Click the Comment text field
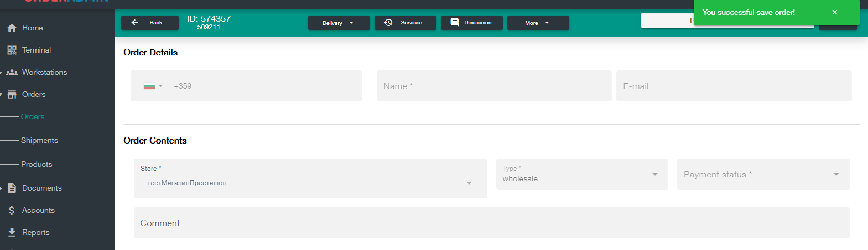 pos(492,223)
